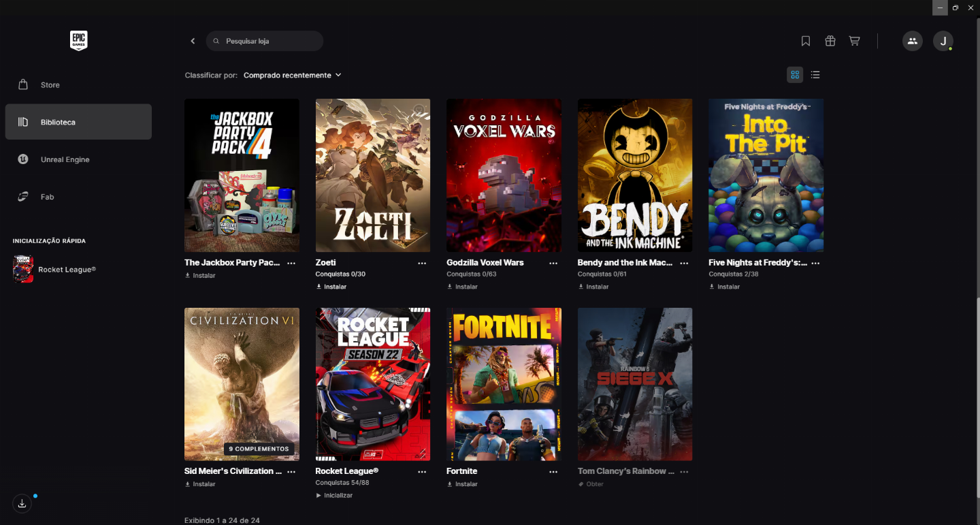Open the three-dot menu for Zoeti
This screenshot has width=980, height=525.
tap(422, 263)
